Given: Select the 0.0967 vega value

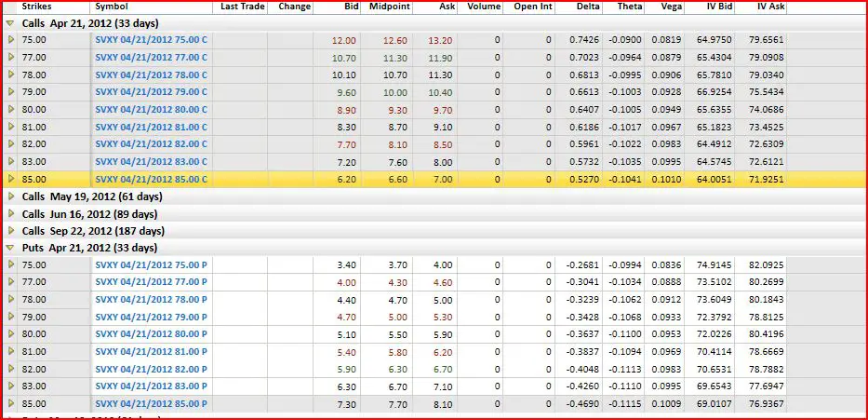Looking at the screenshot, I should pyautogui.click(x=666, y=127).
